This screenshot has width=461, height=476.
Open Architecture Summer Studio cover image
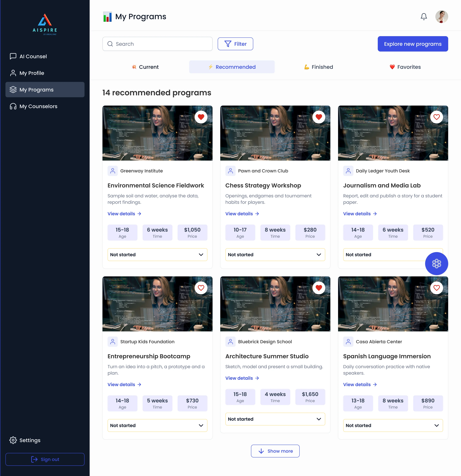tap(275, 304)
